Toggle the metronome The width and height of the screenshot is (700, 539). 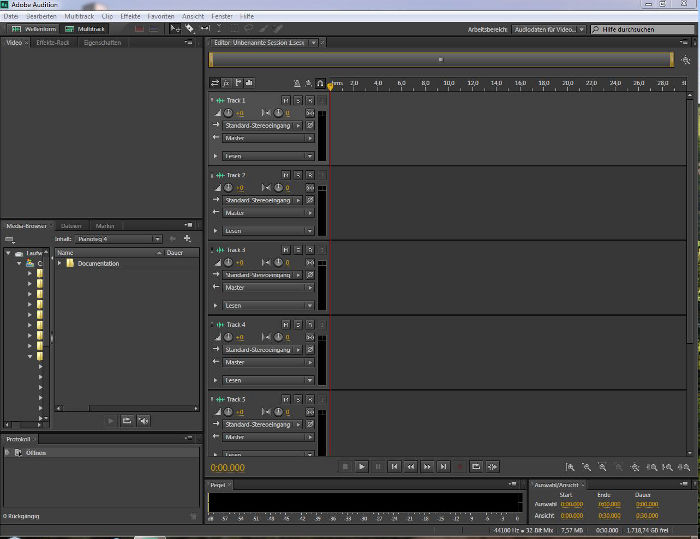point(297,84)
